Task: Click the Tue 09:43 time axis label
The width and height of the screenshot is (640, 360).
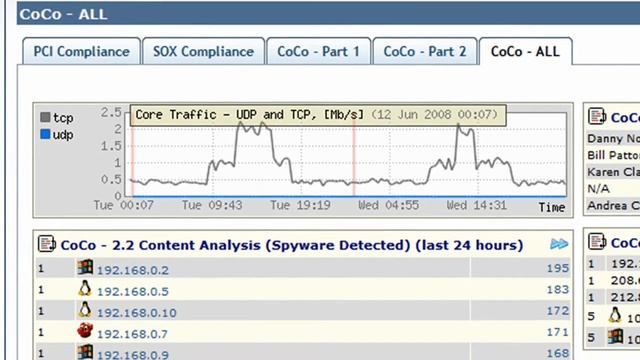Action: point(212,205)
